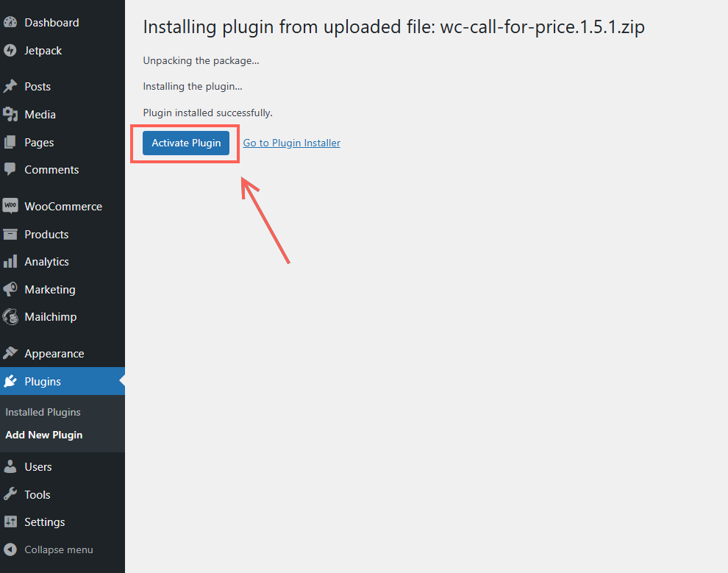Click the Settings sliders icon

pyautogui.click(x=10, y=522)
